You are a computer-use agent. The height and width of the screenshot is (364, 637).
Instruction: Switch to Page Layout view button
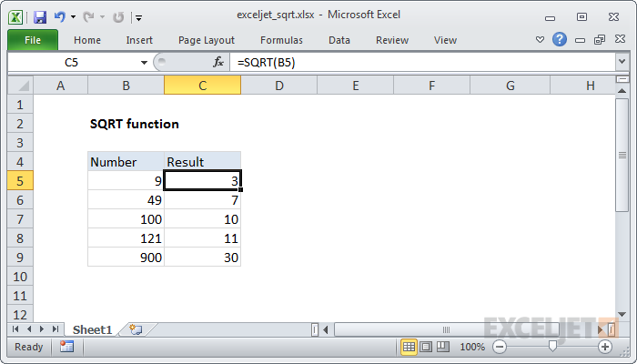pos(426,347)
